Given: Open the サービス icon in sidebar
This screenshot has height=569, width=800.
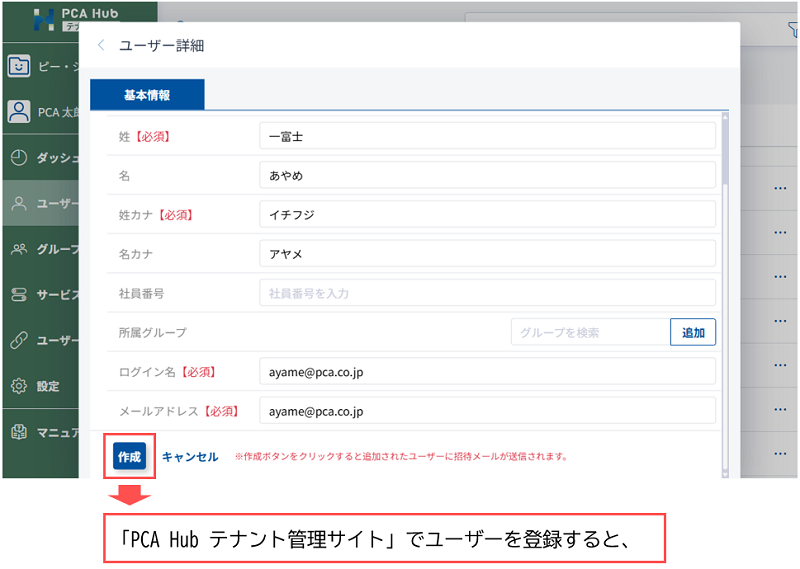Looking at the screenshot, I should 19,294.
